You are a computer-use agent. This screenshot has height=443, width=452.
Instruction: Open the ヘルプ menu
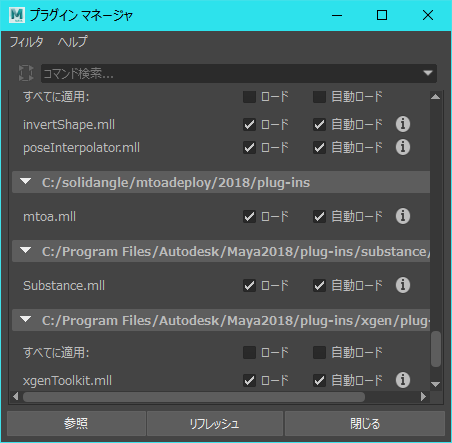point(72,42)
